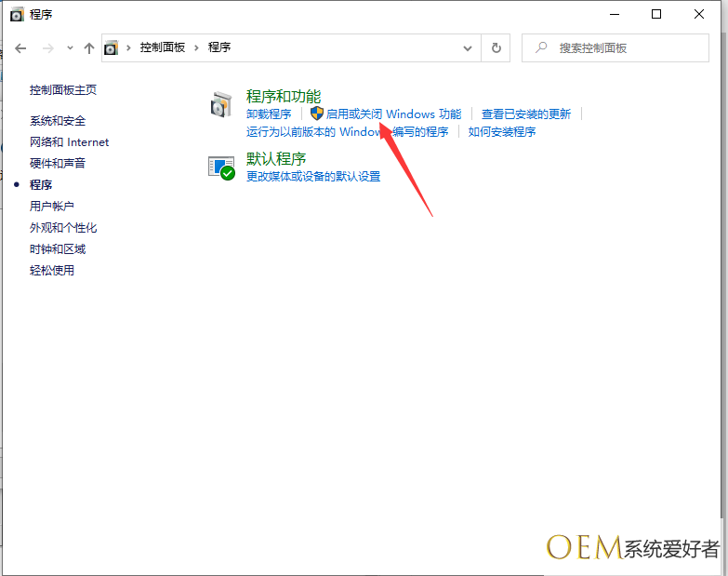This screenshot has height=576, width=728.
Task: Click the Default Programs icon
Action: point(221,167)
